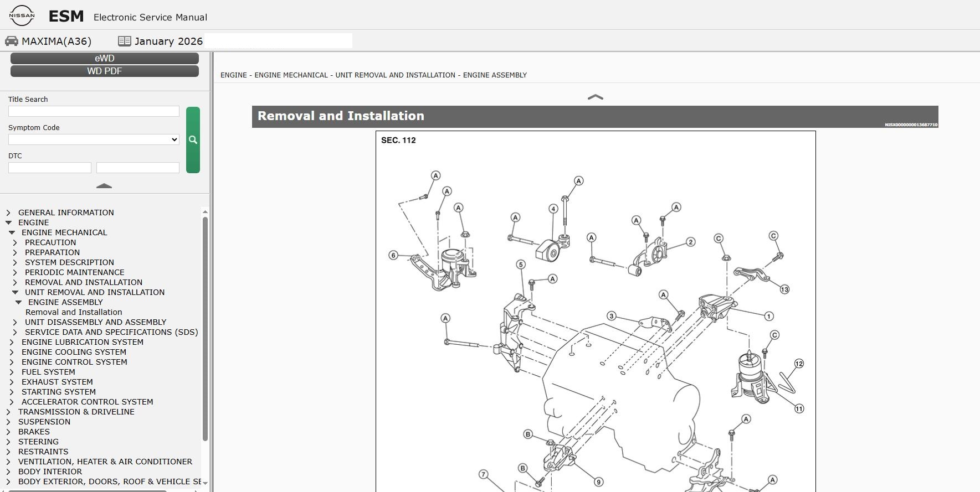Image resolution: width=980 pixels, height=492 pixels.
Task: Collapse ENGINE MECHANICAL tree node
Action: [x=12, y=232]
